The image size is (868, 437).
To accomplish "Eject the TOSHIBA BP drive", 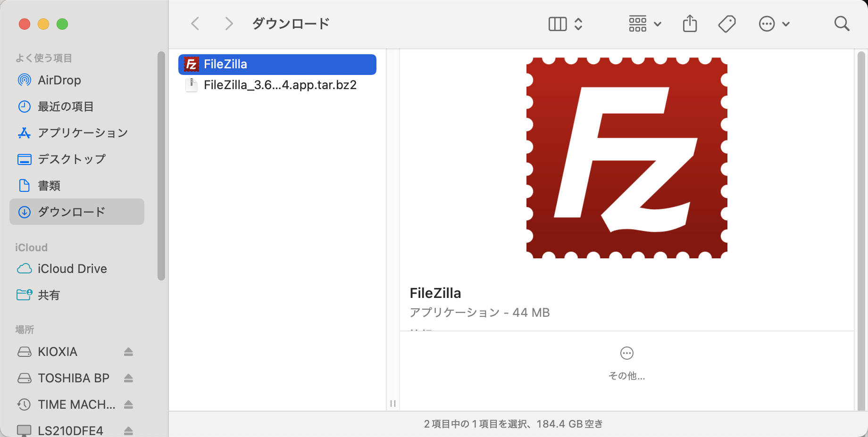I will point(128,378).
